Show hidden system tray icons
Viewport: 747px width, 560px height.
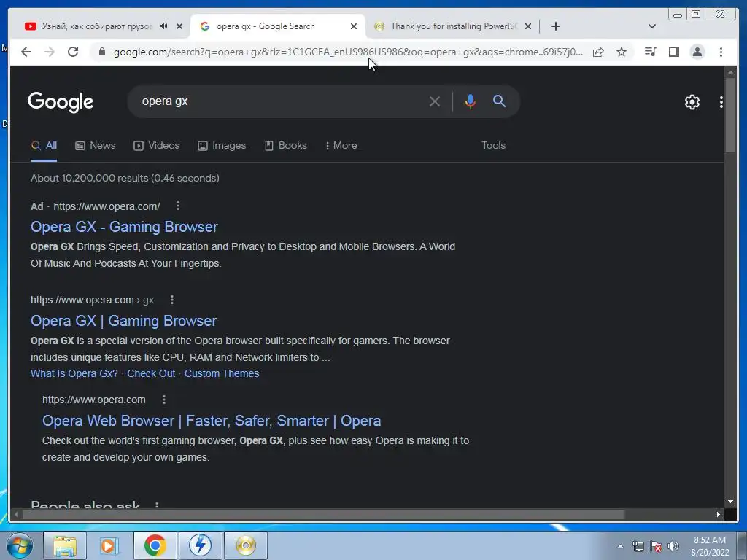pyautogui.click(x=620, y=546)
